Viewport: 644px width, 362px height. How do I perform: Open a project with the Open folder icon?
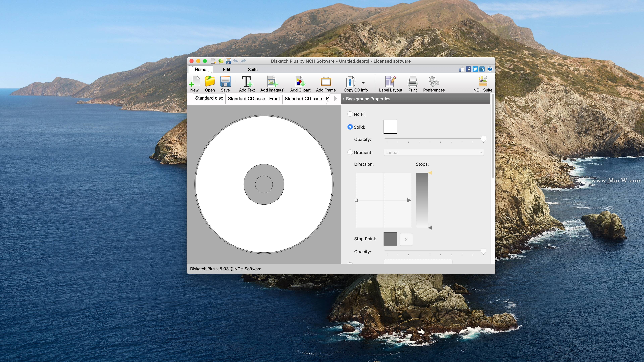pos(210,84)
